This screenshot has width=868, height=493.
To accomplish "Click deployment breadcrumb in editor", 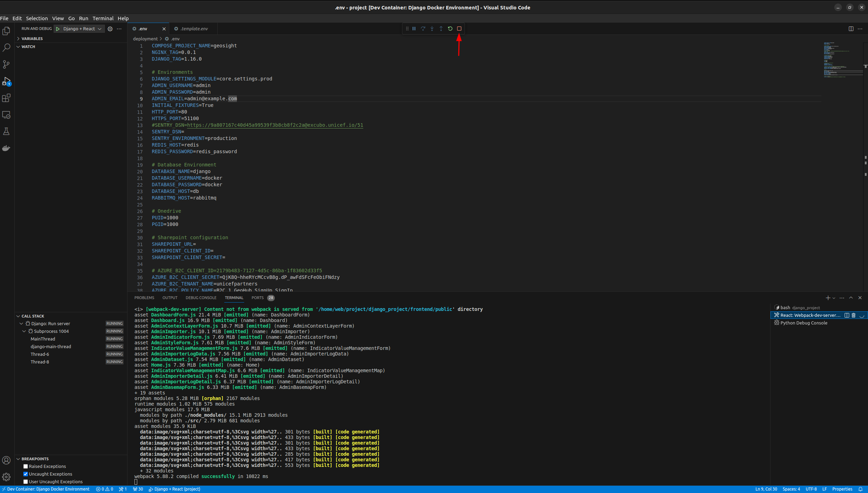I will [145, 39].
